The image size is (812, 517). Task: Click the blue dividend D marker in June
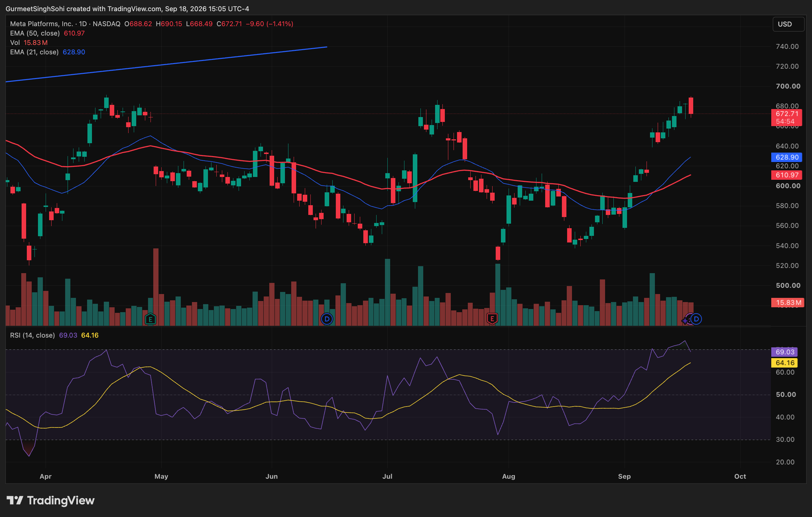point(327,319)
